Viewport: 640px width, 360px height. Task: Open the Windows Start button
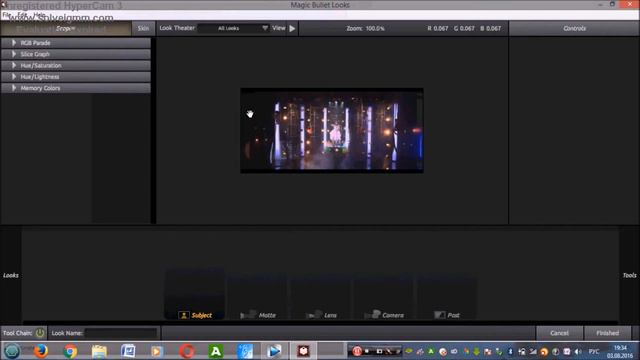click(x=12, y=351)
